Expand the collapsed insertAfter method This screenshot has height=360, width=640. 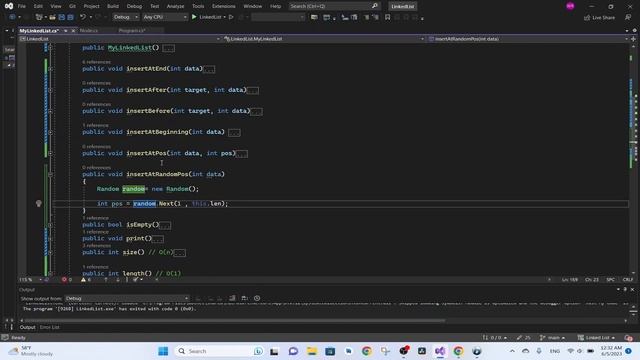51,90
